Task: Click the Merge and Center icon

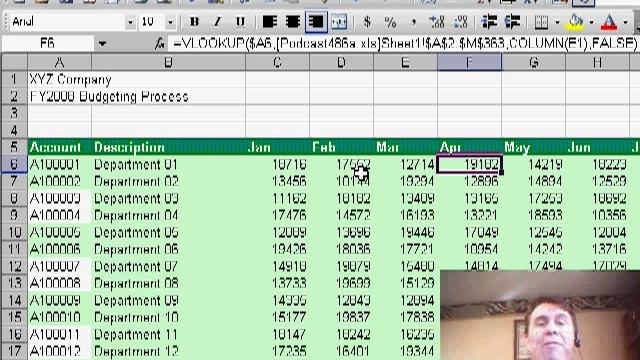Action: [x=339, y=22]
